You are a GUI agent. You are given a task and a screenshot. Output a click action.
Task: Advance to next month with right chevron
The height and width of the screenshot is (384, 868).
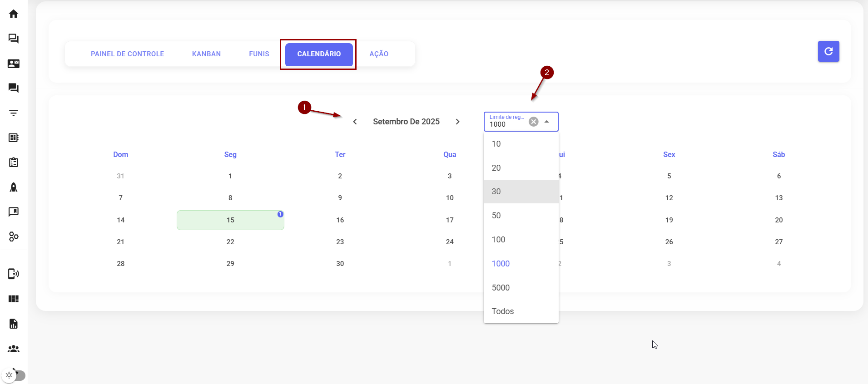coord(457,122)
